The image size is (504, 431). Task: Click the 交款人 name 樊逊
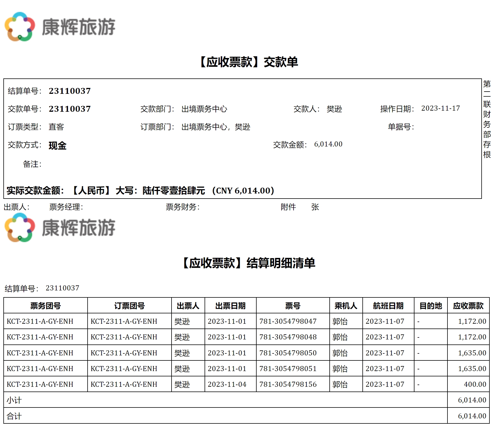coord(334,109)
